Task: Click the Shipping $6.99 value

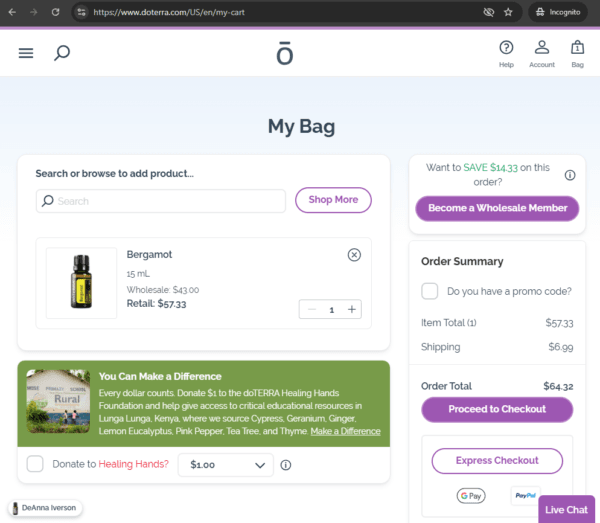Action: coord(561,347)
